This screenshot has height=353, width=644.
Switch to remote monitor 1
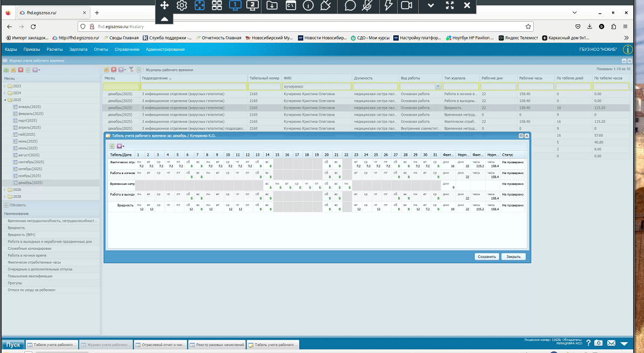click(235, 5)
